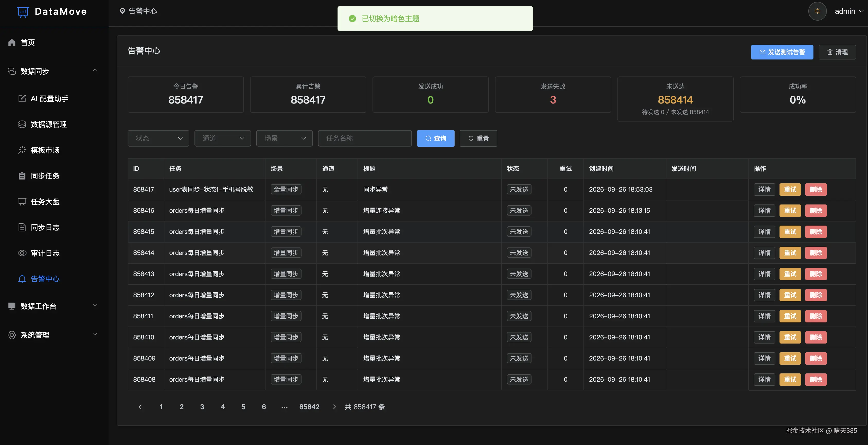
Task: Click the 告警中心 bell icon
Action: (22, 279)
